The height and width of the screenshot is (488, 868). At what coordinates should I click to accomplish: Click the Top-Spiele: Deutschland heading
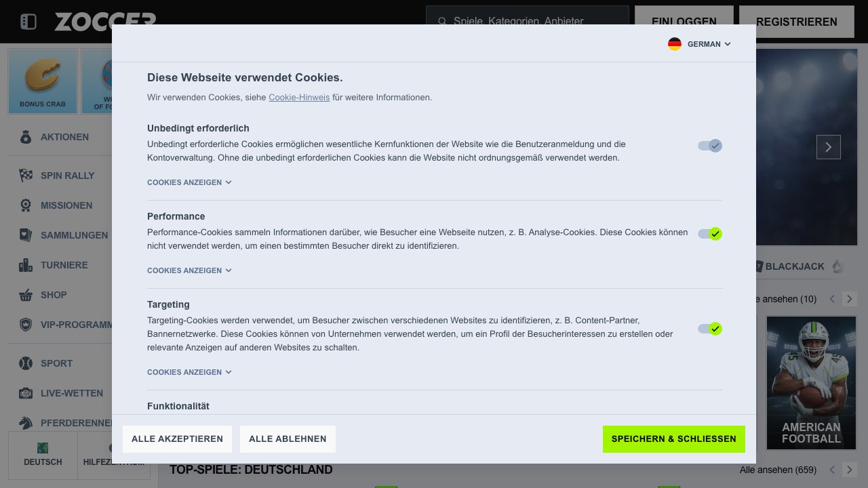click(x=251, y=470)
